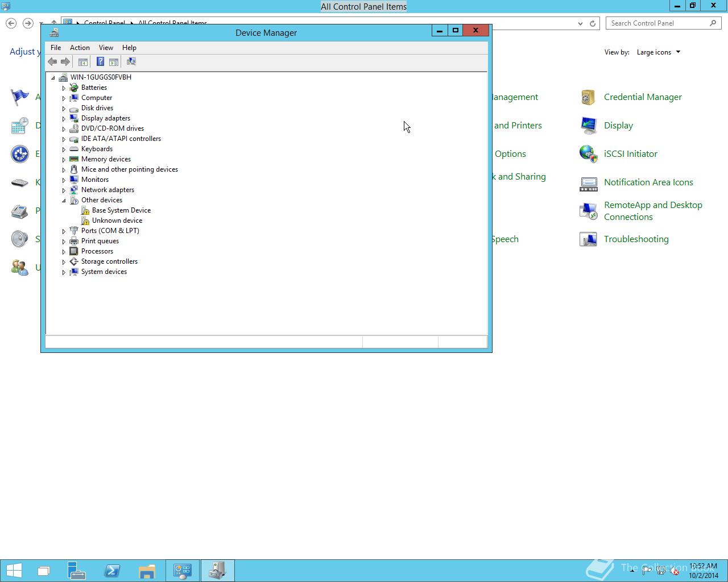Open the Notification Area Icons link
728x582 pixels.
pos(648,182)
